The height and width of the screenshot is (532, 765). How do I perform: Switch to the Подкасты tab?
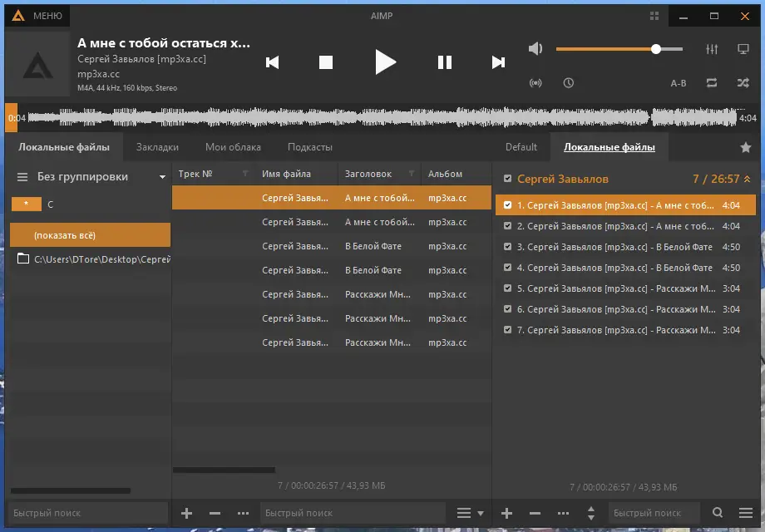click(x=310, y=147)
